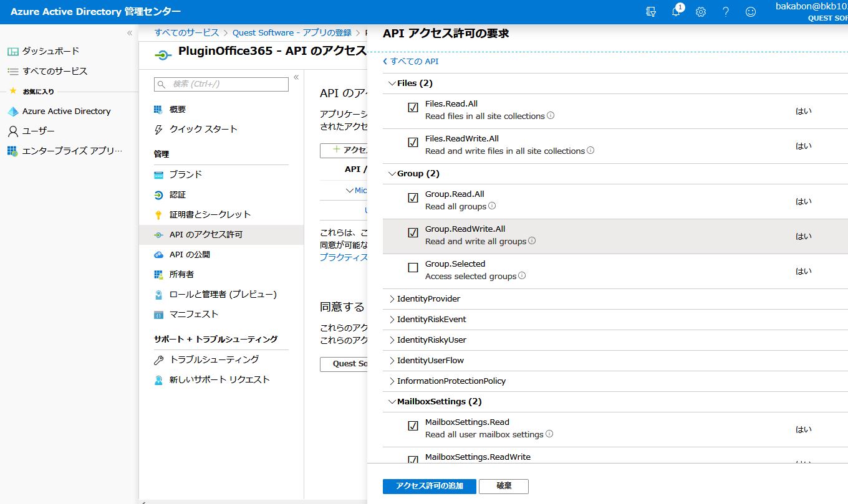Open the notifications bell icon

(x=676, y=12)
